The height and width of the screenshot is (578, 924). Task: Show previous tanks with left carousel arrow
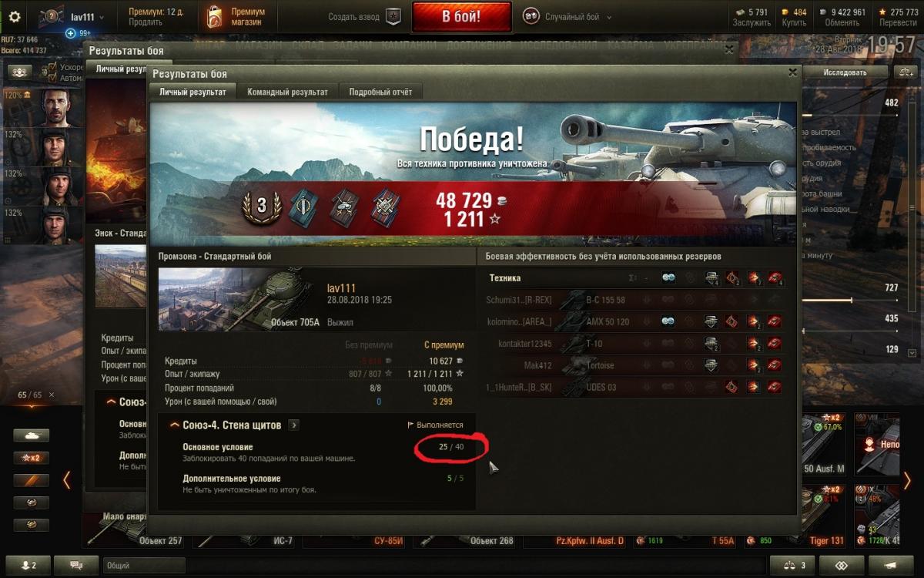[66, 480]
